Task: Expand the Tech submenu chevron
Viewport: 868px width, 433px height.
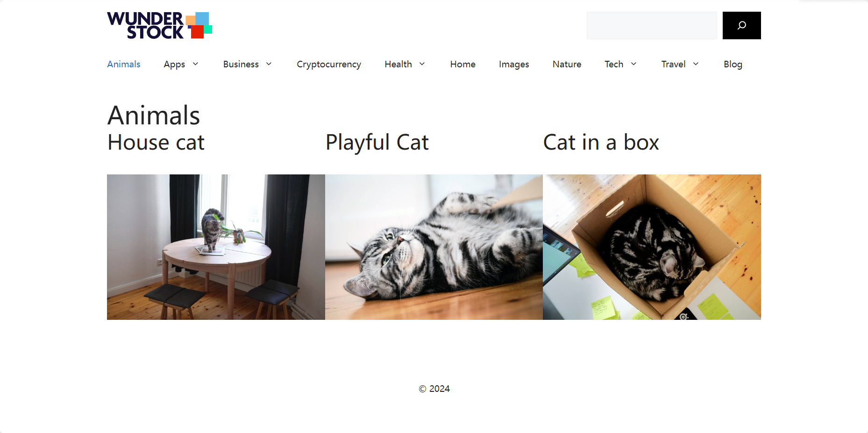Action: (x=634, y=64)
